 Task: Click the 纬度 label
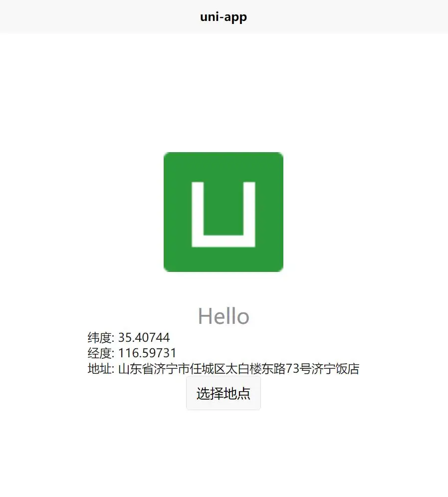coord(99,337)
